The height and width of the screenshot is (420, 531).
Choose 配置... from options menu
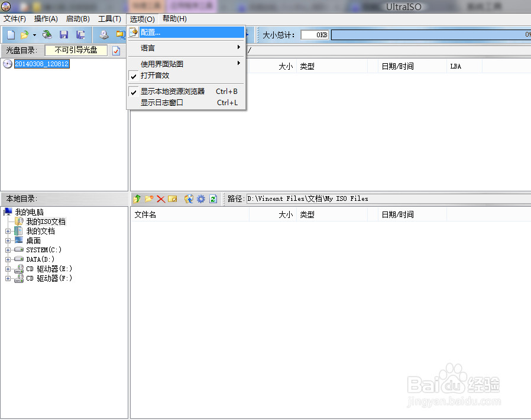(x=186, y=32)
